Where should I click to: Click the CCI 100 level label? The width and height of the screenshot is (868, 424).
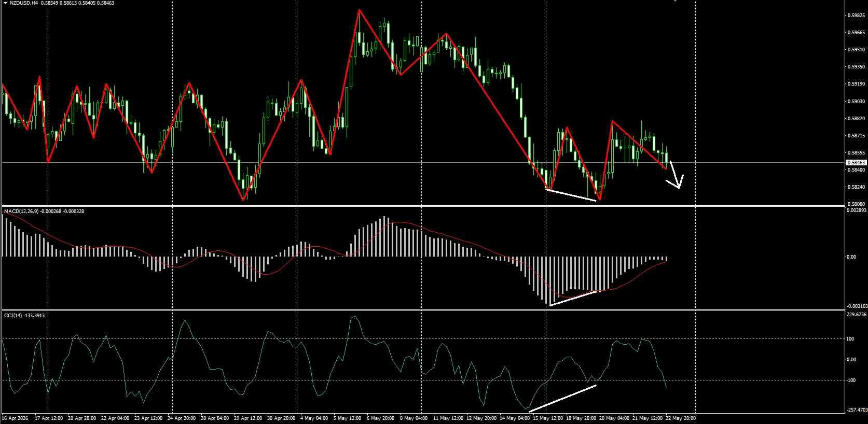tap(851, 339)
